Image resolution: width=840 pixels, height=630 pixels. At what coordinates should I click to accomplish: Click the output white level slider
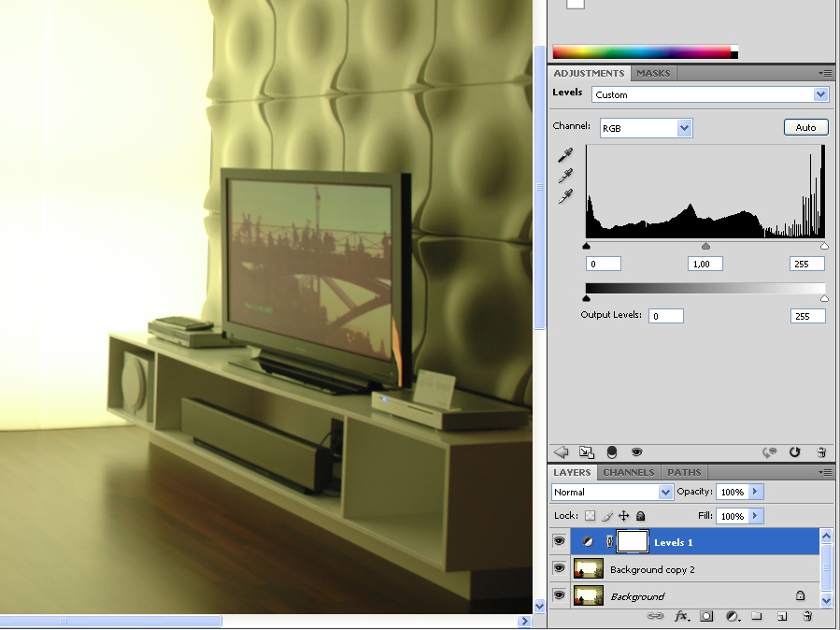pyautogui.click(x=824, y=298)
